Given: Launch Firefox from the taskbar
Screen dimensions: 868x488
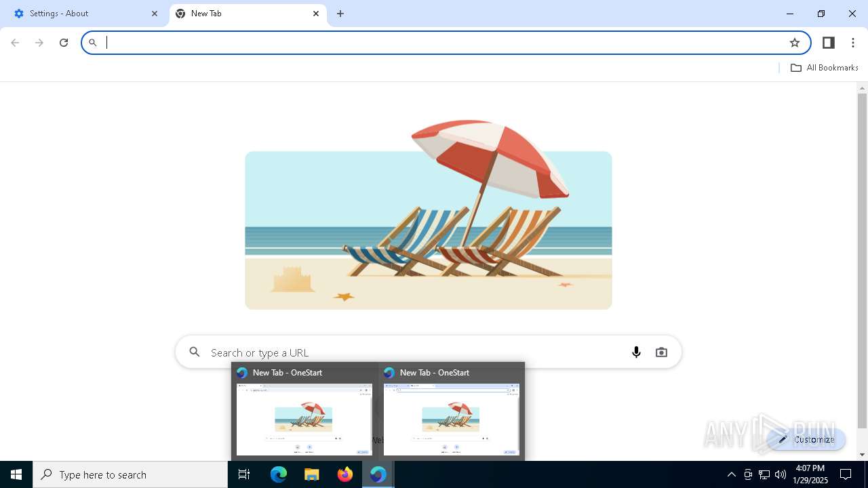Looking at the screenshot, I should pos(345,474).
